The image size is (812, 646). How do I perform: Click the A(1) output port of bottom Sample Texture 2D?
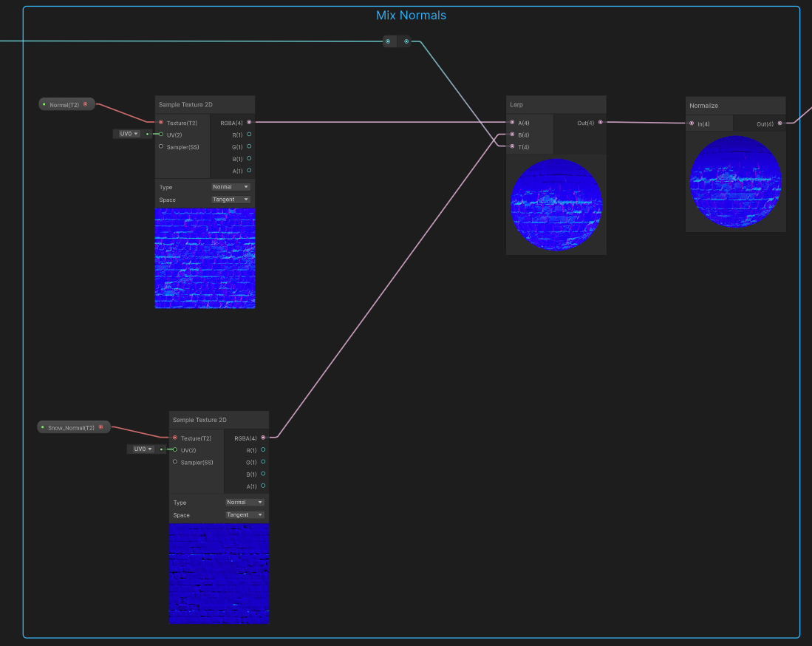coord(263,486)
